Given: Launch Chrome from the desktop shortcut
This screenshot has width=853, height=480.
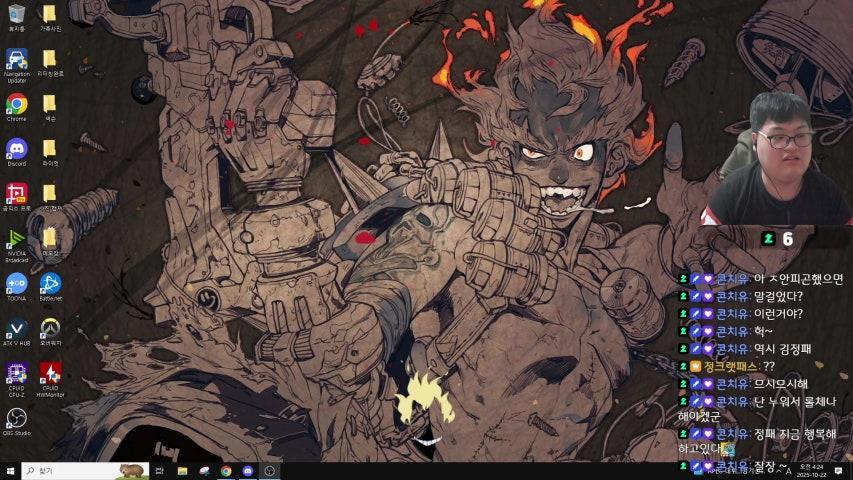Looking at the screenshot, I should click(16, 107).
